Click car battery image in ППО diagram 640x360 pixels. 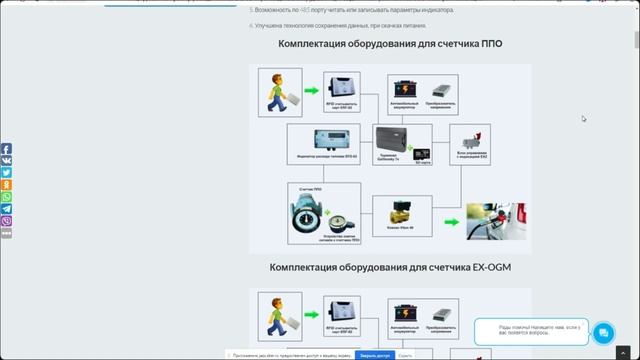click(405, 89)
